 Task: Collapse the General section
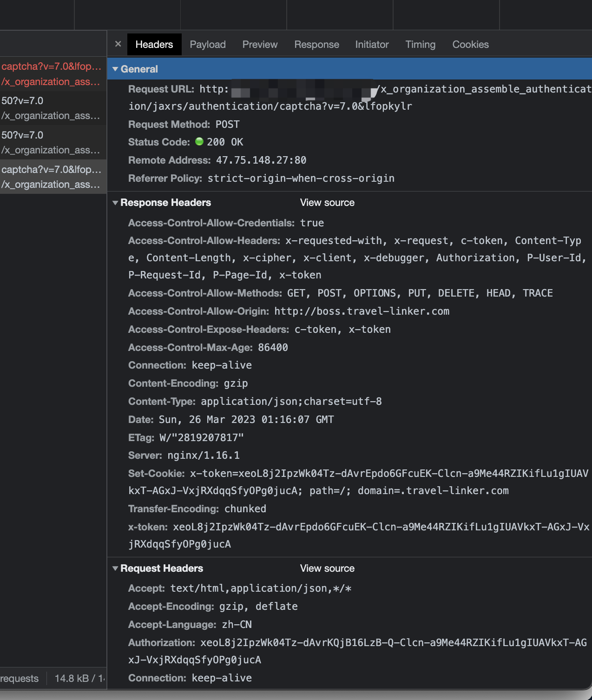[x=116, y=69]
